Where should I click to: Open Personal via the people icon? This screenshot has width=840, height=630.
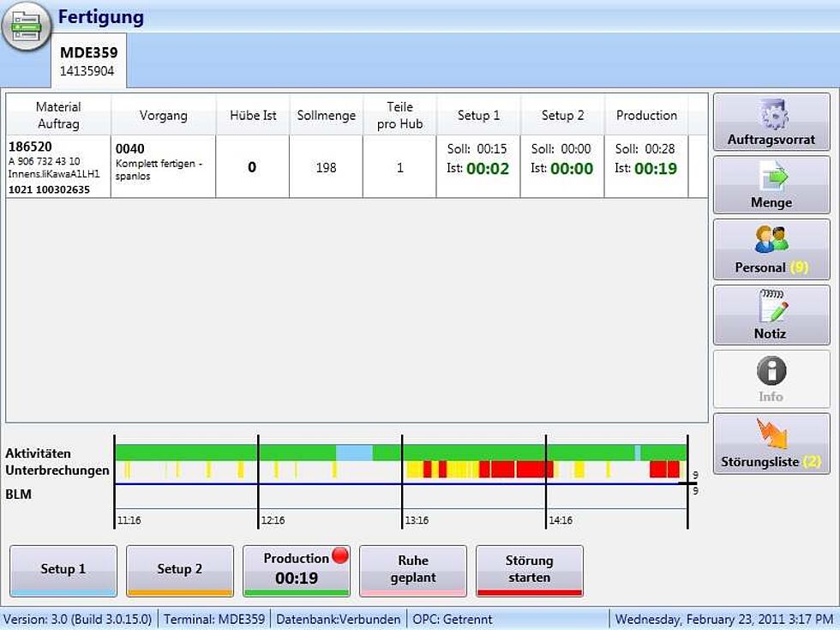[x=771, y=240]
